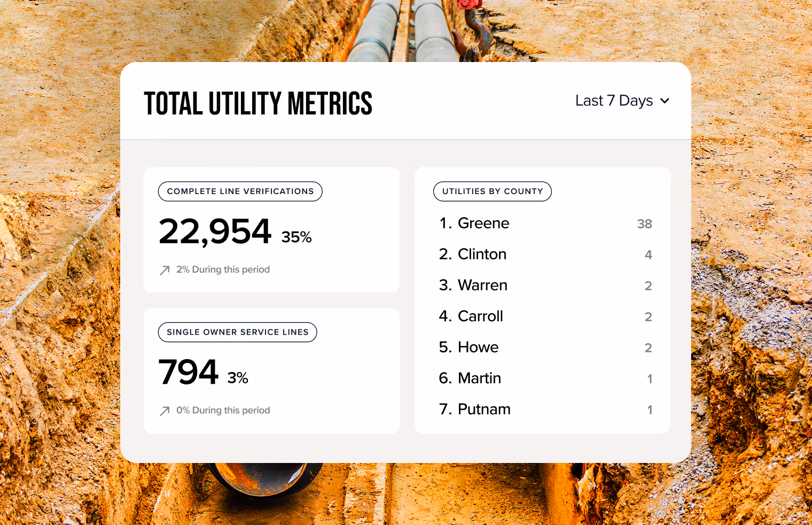Click the 2% During this period text
Image resolution: width=812 pixels, height=525 pixels.
(x=223, y=269)
